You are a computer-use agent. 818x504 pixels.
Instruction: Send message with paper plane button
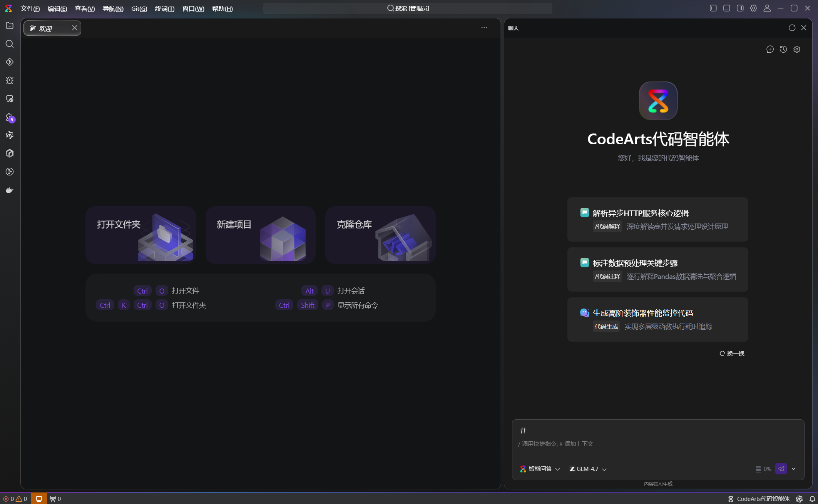click(x=781, y=469)
